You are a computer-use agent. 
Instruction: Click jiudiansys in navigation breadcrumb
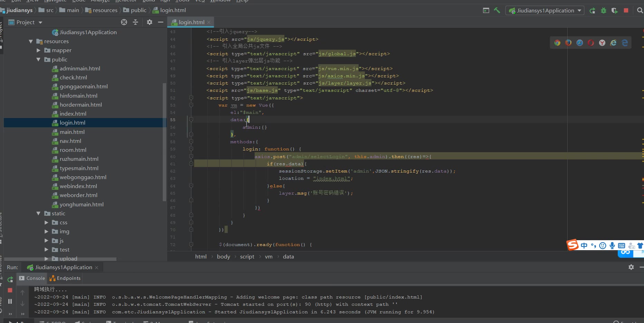click(x=19, y=10)
